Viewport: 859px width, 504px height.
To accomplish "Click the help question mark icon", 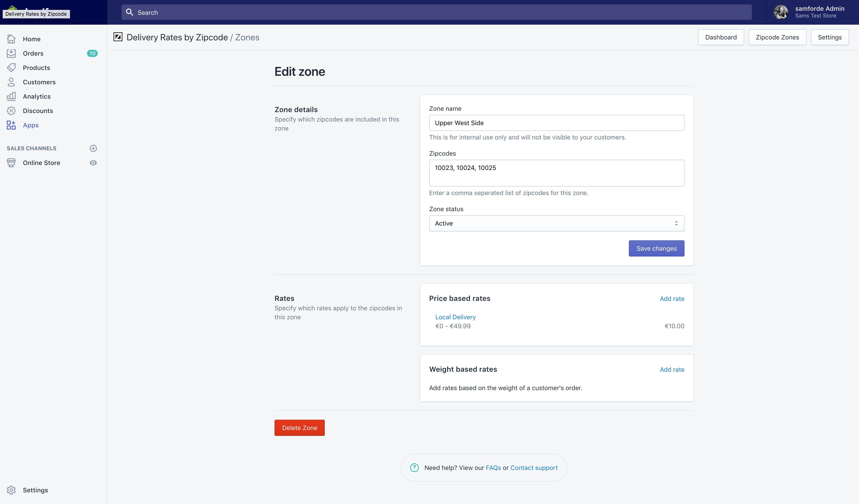I will click(414, 467).
